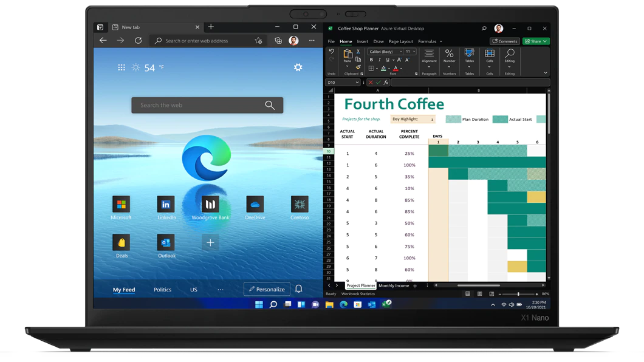Open the Monthly Income sheet tab
The width and height of the screenshot is (644, 362).
point(394,285)
